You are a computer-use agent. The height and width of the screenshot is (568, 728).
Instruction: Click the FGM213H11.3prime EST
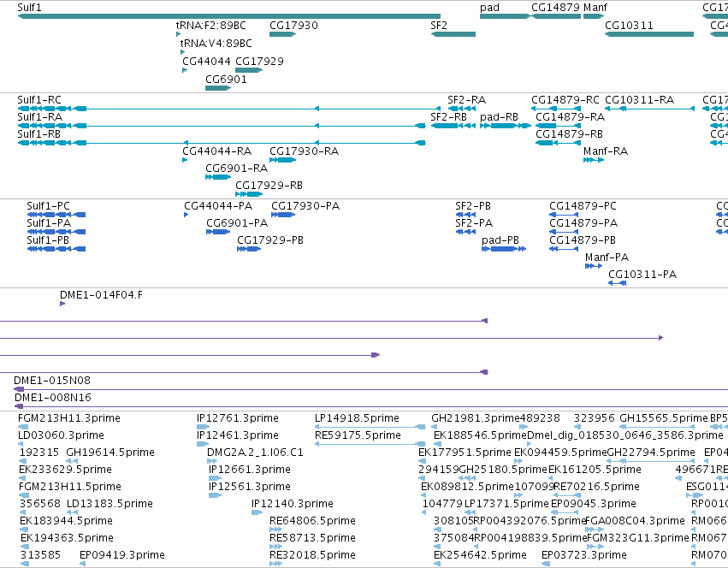pos(23,427)
